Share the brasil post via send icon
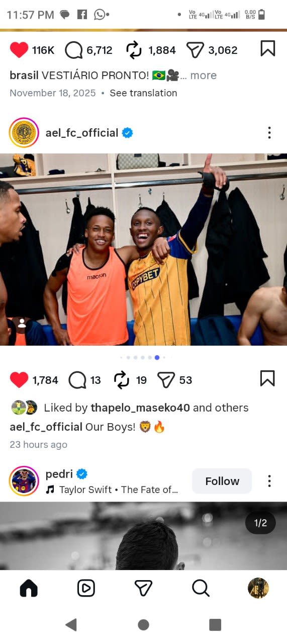Image resolution: width=287 pixels, height=644 pixels. point(195,50)
